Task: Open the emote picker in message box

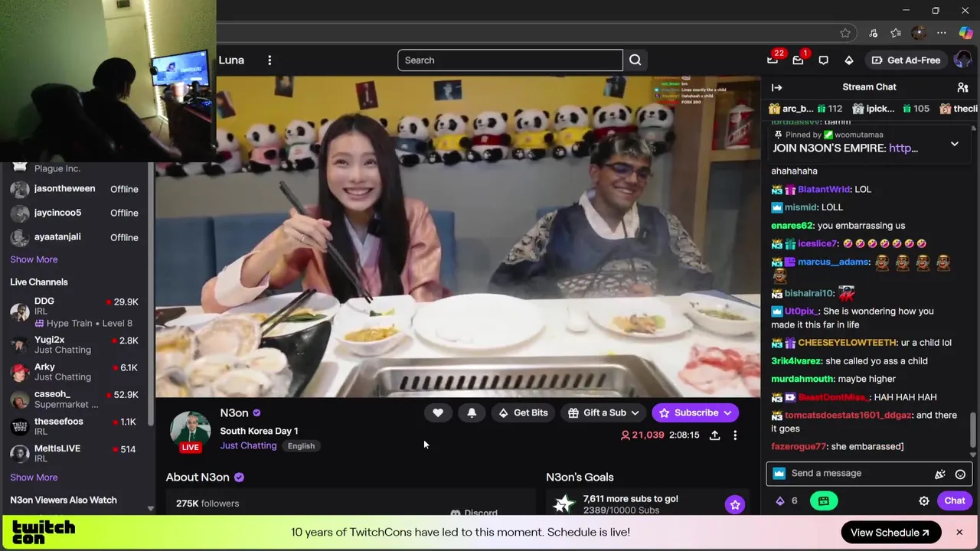Action: click(960, 474)
